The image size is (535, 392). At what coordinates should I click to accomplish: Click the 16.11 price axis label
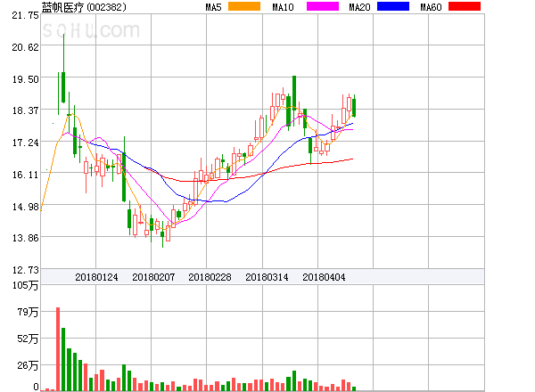25,175
